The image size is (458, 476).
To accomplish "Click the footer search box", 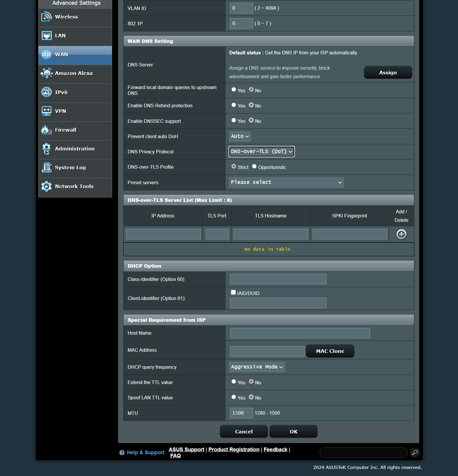I will [363, 453].
